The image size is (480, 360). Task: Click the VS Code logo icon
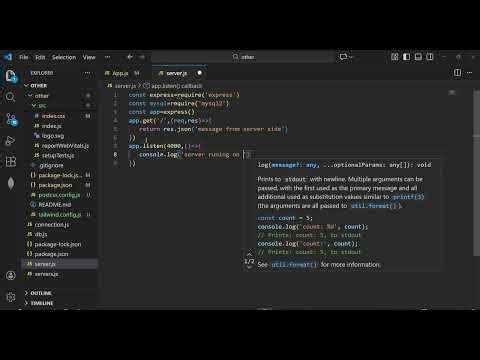coord(8,57)
